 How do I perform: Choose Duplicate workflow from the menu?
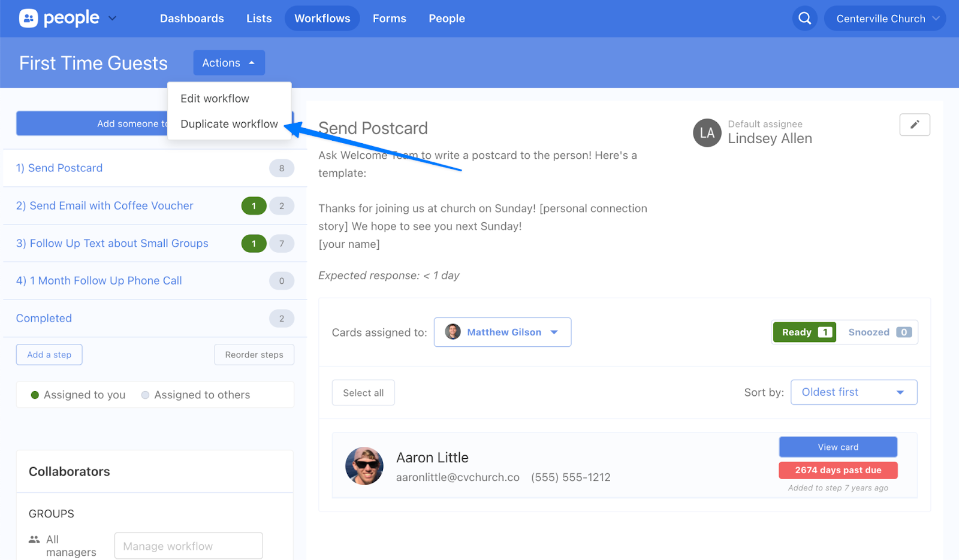(x=229, y=124)
